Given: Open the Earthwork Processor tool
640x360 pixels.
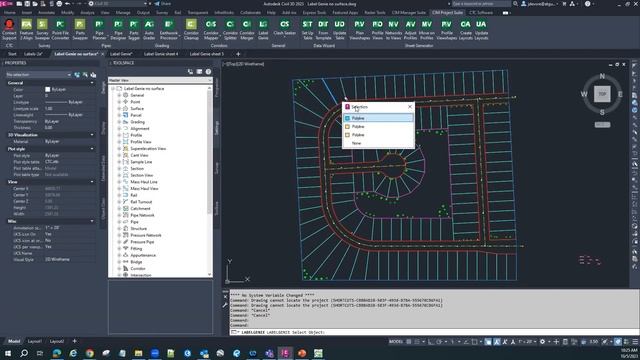Looking at the screenshot, I should click(x=169, y=29).
